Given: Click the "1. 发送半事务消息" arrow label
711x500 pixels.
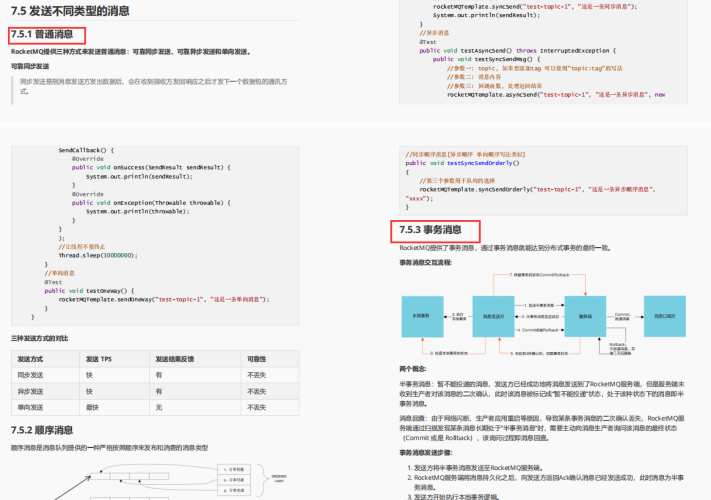Looking at the screenshot, I should point(539,306).
